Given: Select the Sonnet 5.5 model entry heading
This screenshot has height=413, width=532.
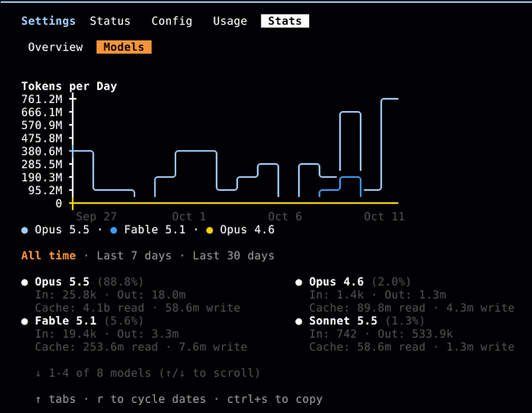Looking at the screenshot, I should click(343, 321).
